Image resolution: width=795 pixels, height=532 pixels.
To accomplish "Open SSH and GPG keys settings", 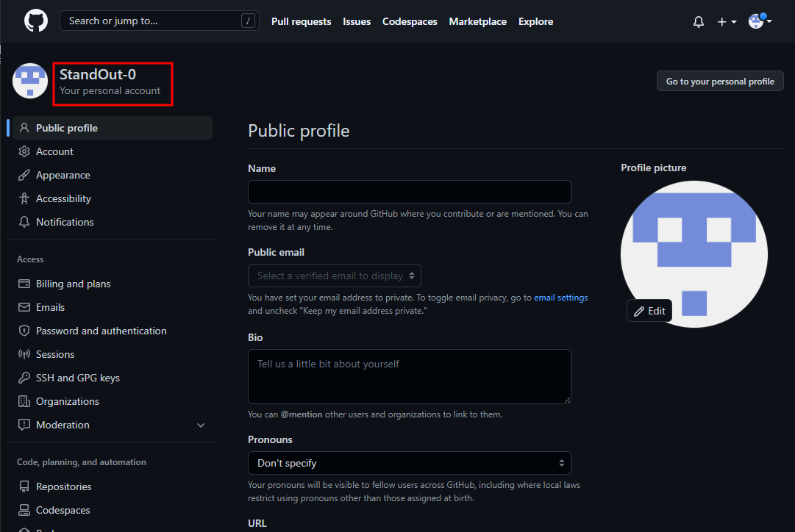I will (x=113, y=378).
